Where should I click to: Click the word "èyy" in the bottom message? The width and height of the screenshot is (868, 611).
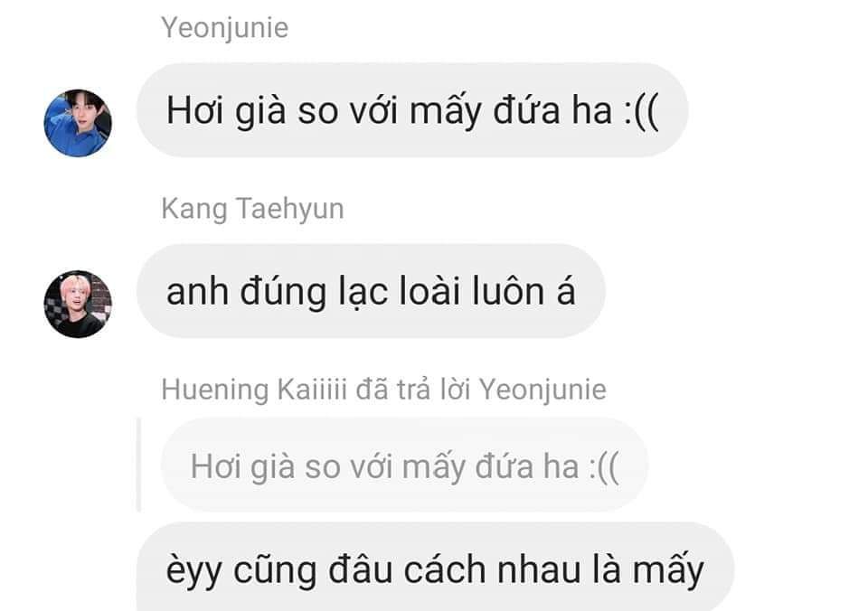point(193,570)
